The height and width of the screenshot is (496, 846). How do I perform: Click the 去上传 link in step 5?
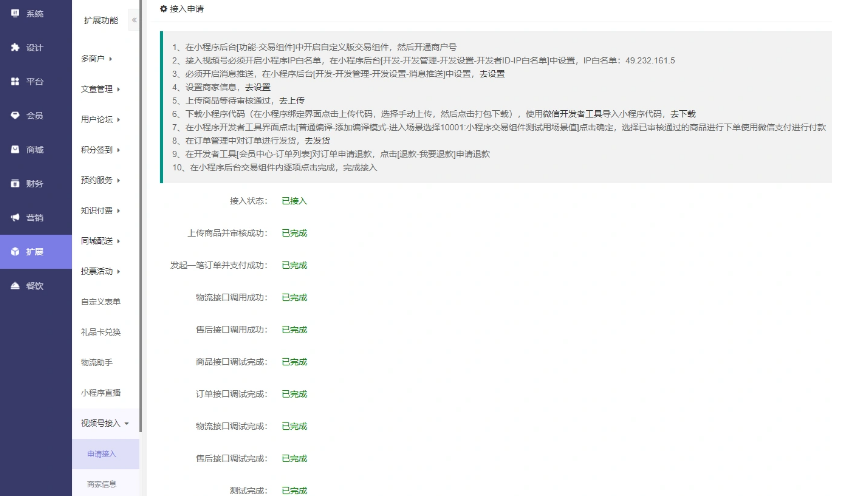tap(292, 100)
